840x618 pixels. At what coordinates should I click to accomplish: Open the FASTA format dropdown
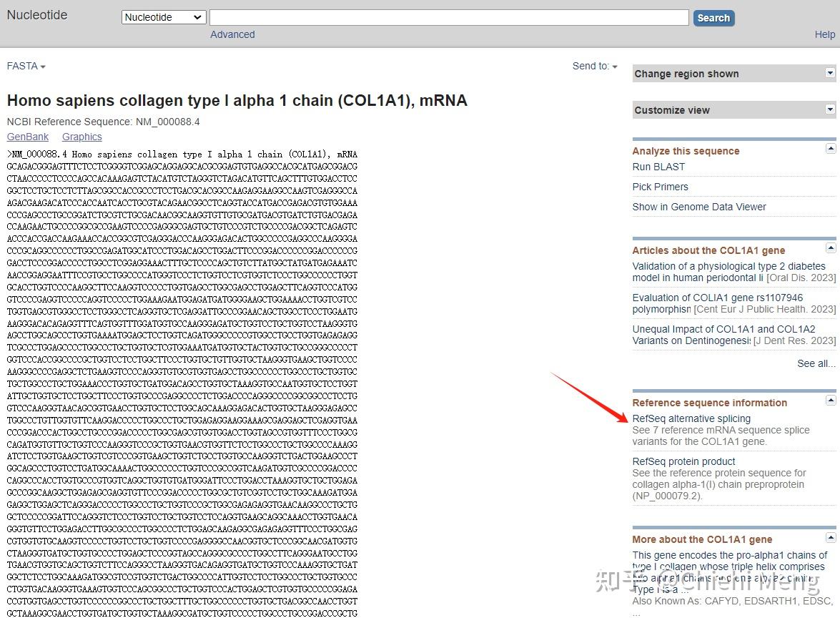pos(26,66)
